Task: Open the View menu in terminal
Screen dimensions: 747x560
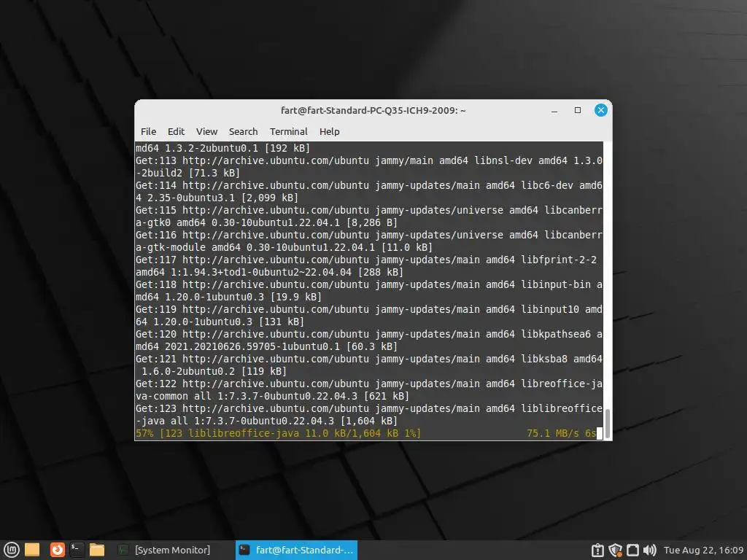Action: point(206,131)
